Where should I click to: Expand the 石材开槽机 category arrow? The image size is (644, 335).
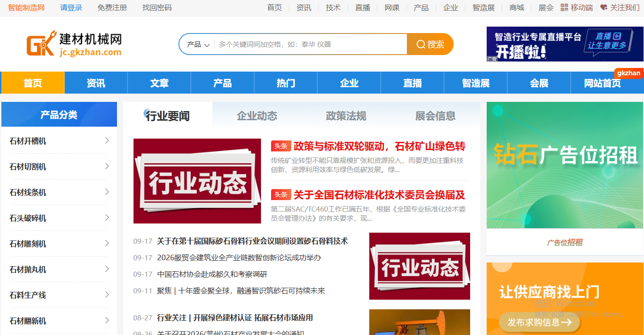coord(107,140)
